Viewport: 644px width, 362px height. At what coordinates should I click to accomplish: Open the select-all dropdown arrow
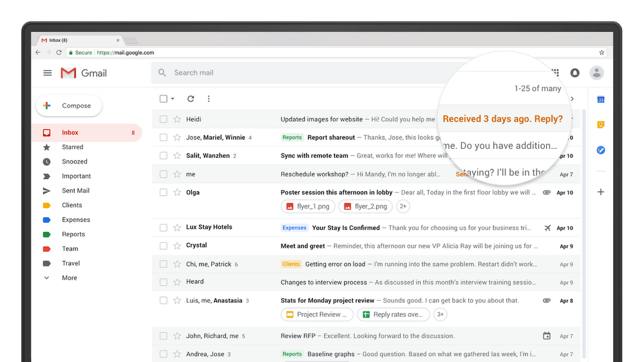pyautogui.click(x=173, y=99)
